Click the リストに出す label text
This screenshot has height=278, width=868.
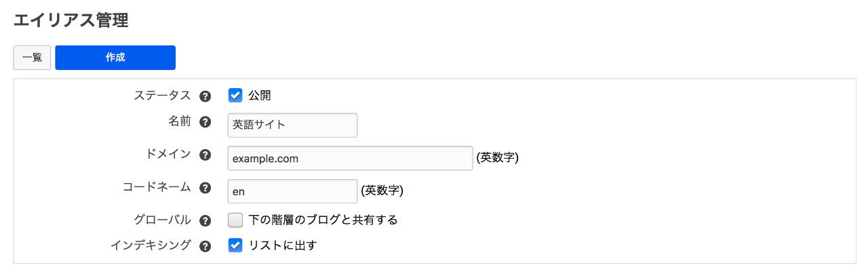(x=283, y=245)
